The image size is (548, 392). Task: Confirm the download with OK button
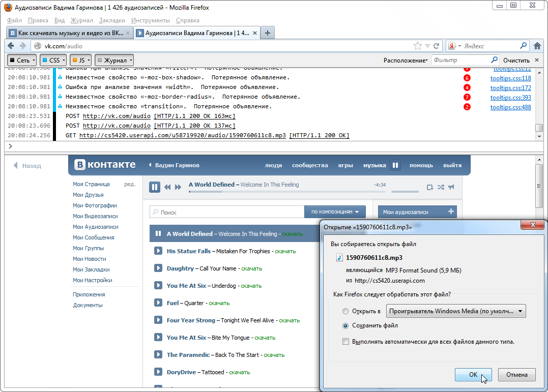[473, 375]
